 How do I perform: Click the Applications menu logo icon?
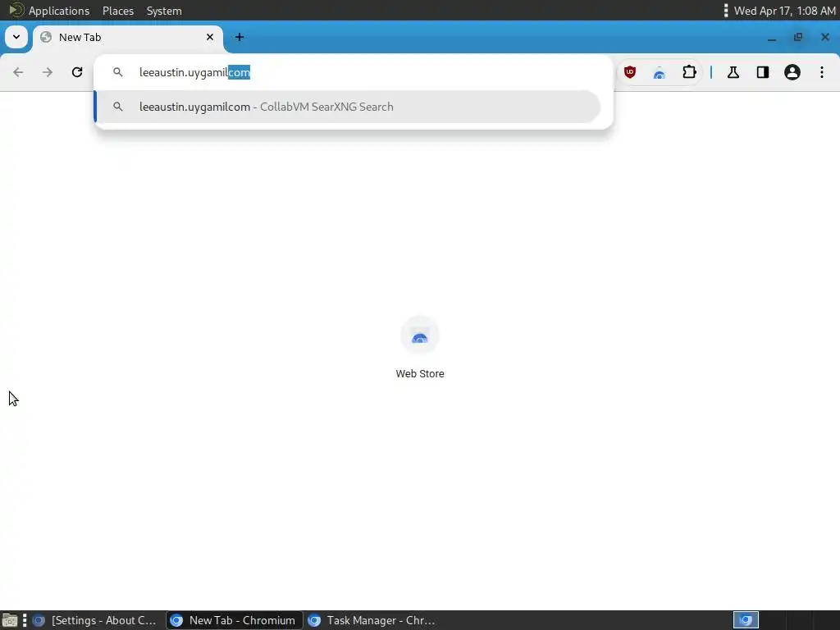[x=16, y=10]
